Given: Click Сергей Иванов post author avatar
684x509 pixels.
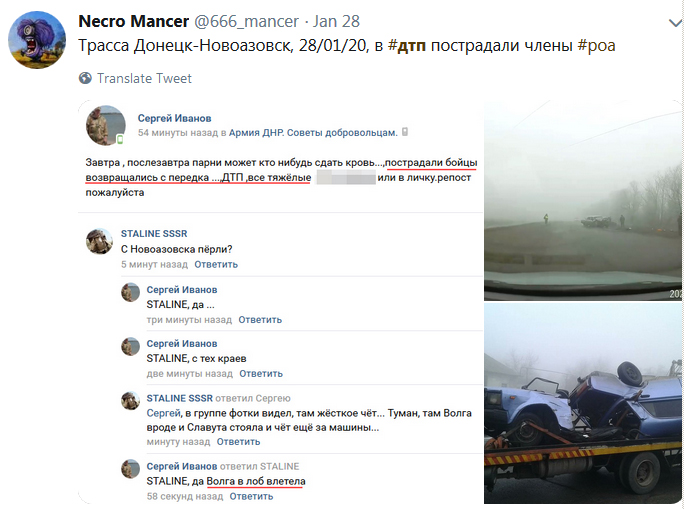Looking at the screenshot, I should click(x=106, y=125).
